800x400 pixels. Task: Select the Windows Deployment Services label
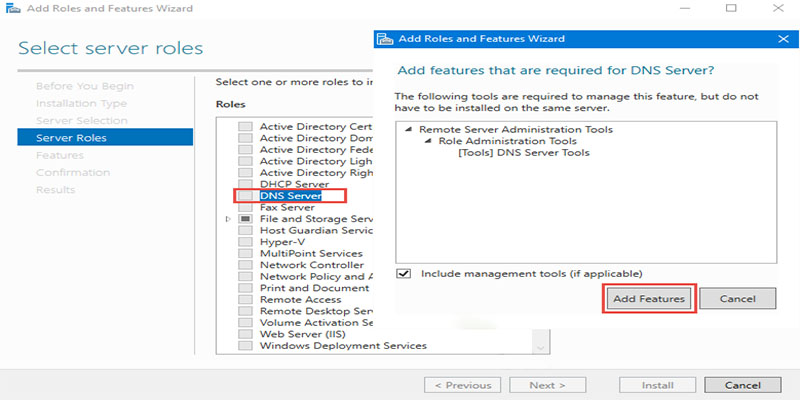[x=343, y=345]
